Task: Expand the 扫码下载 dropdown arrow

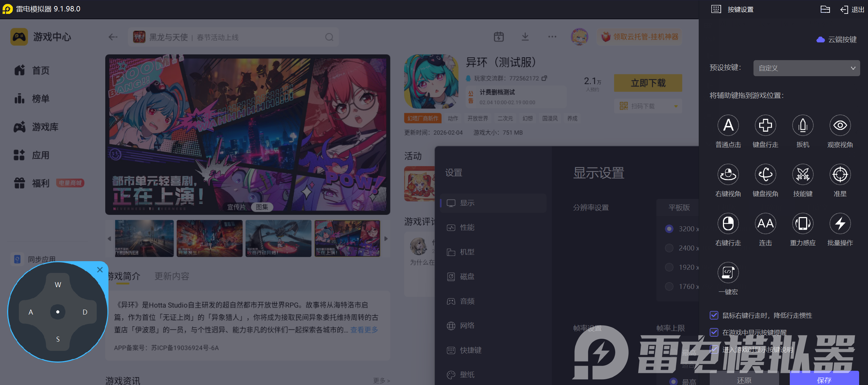Action: click(x=676, y=106)
